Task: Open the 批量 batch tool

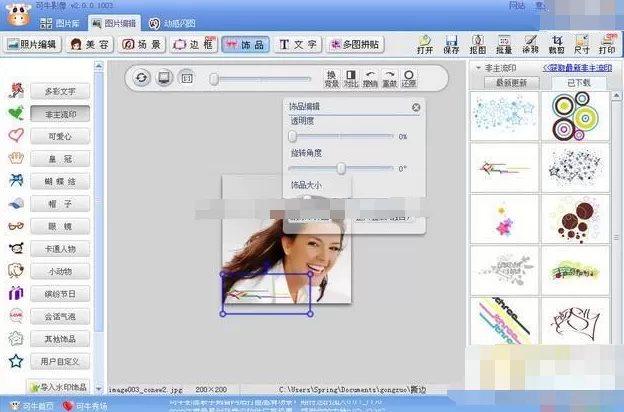Action: (504, 44)
